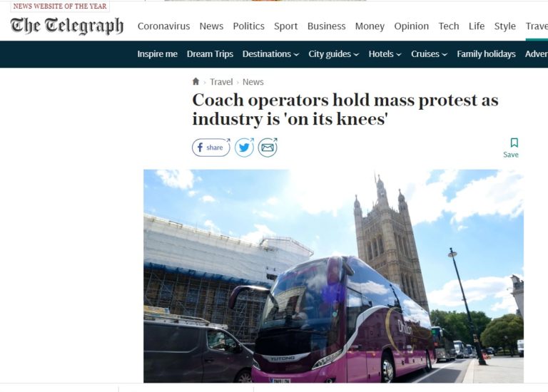Image resolution: width=548 pixels, height=392 pixels.
Task: Expand the City guides dropdown
Action: click(x=333, y=54)
